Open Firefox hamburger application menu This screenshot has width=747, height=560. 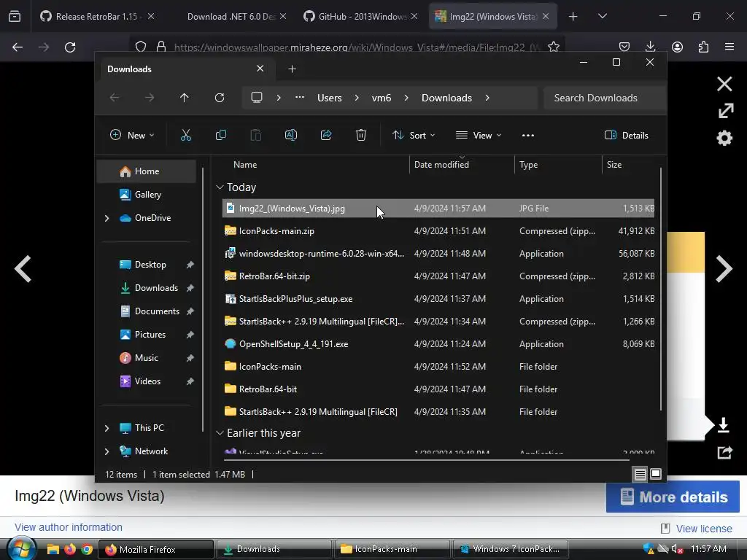click(729, 47)
